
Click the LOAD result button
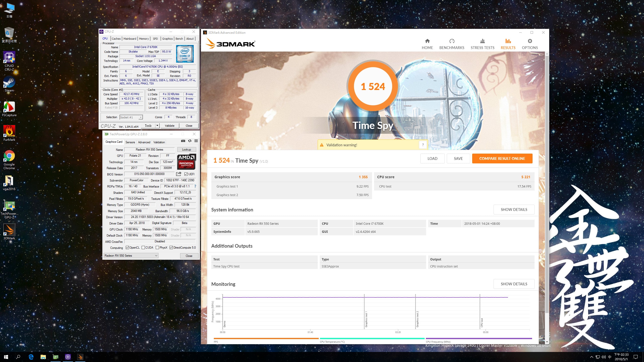tap(432, 158)
